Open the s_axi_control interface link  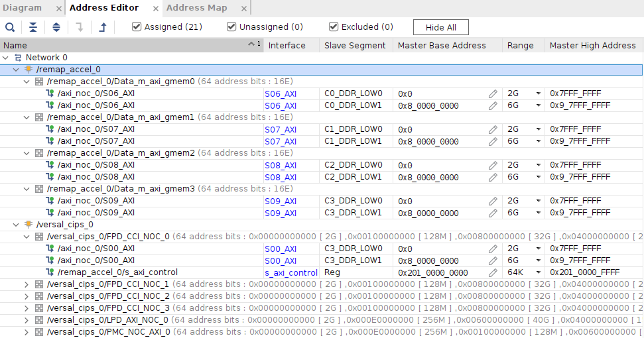pos(291,273)
